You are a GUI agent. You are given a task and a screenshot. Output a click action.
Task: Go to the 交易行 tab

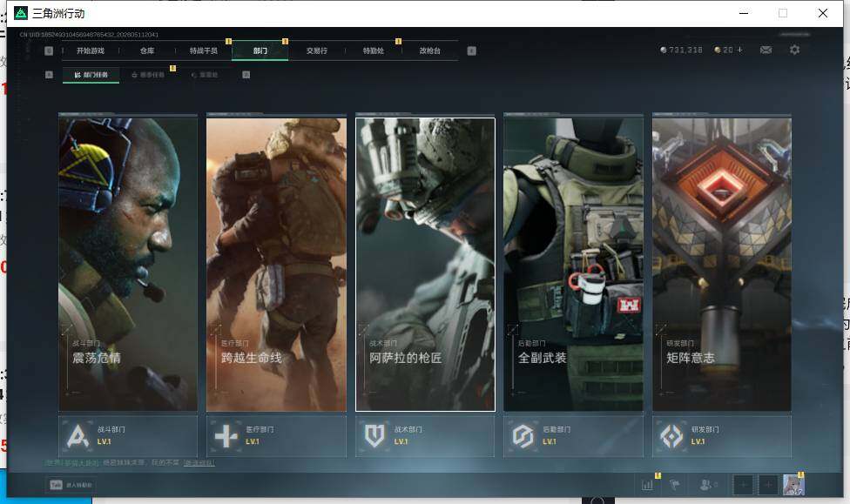317,50
